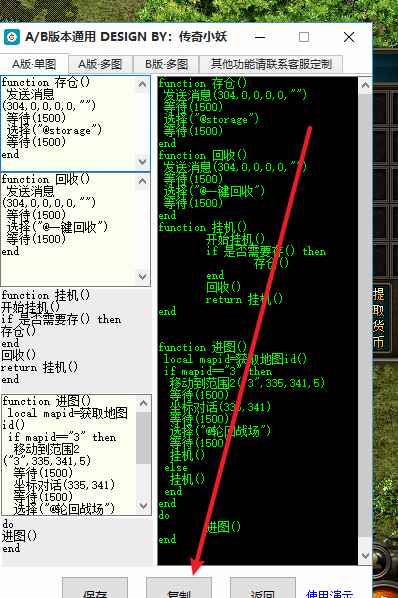This screenshot has width=398, height=598.
Task: Click down arrow of green code preview scrollbar
Action: pos(365,556)
